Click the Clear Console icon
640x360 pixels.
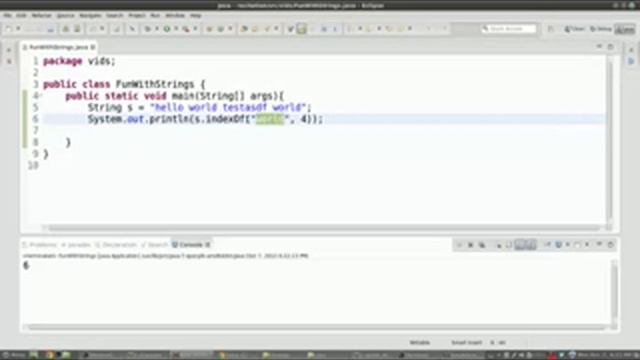pos(499,245)
